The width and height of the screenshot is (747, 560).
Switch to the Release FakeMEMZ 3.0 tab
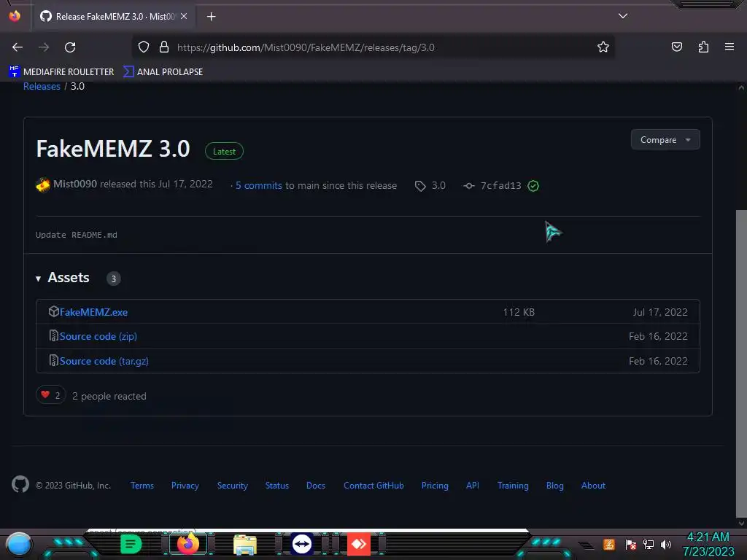coord(113,16)
